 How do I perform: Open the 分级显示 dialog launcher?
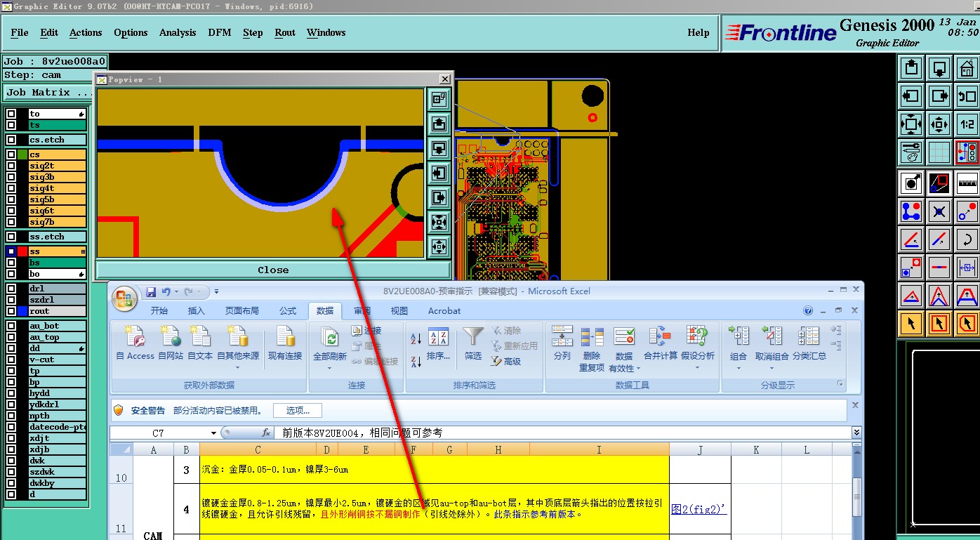(840, 384)
